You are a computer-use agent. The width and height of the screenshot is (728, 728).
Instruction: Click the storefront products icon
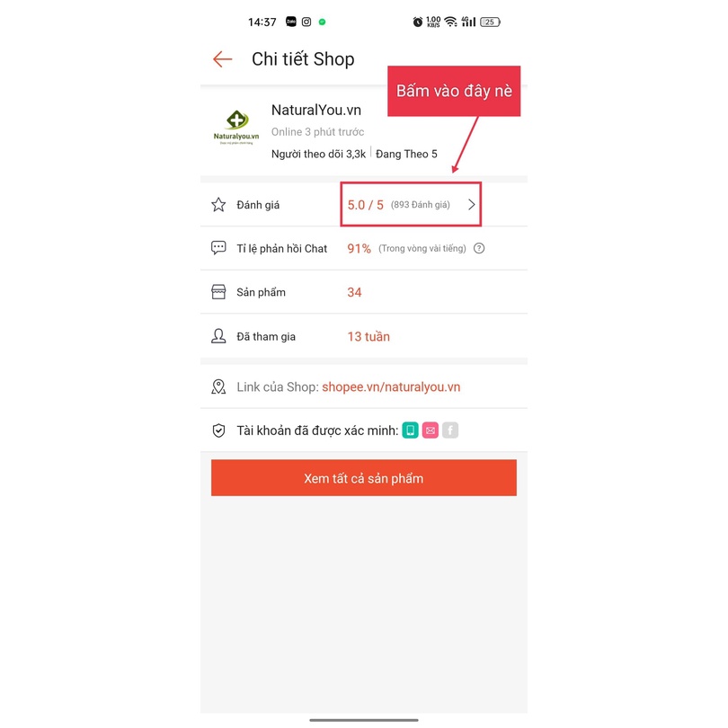coord(218,292)
